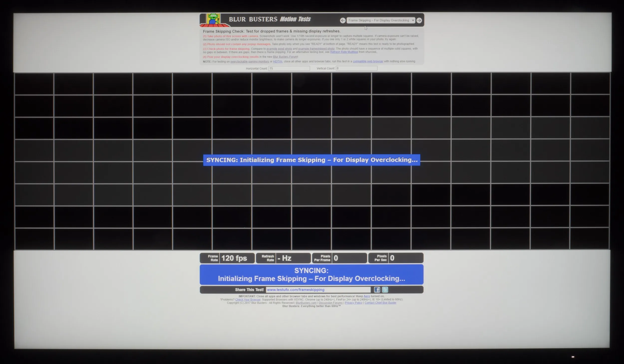Image resolution: width=624 pixels, height=364 pixels.
Task: Open the example good photo link
Action: coord(279,49)
